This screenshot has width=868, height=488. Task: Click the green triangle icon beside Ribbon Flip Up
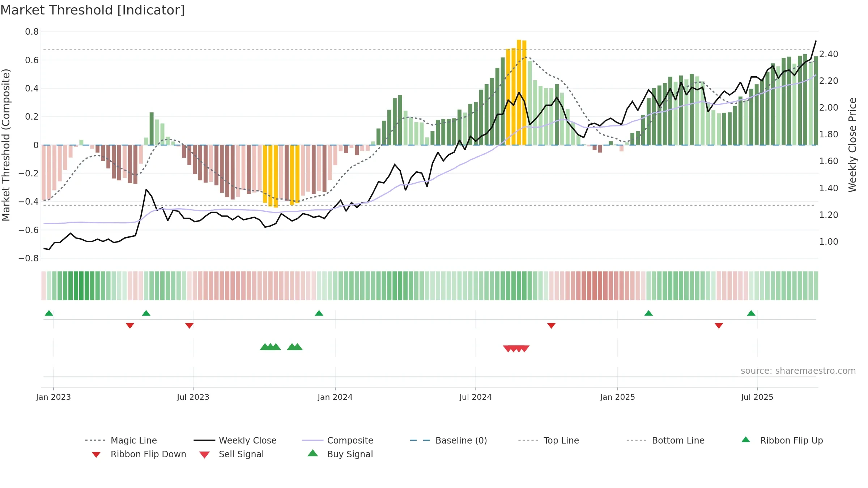pyautogui.click(x=746, y=440)
